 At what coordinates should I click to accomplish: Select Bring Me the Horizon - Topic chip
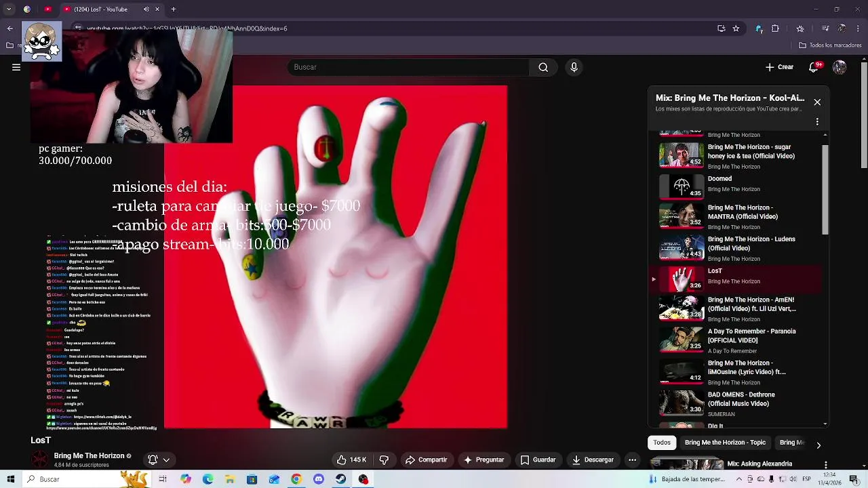coord(725,443)
